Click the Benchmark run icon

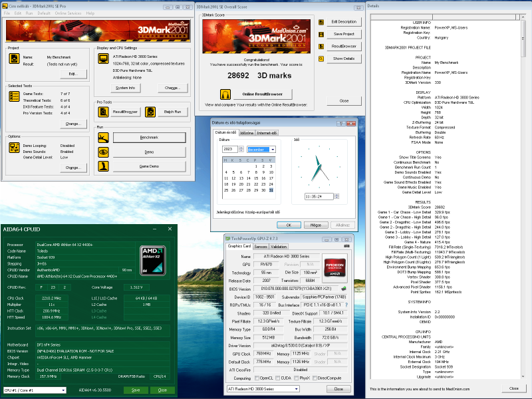point(103,138)
